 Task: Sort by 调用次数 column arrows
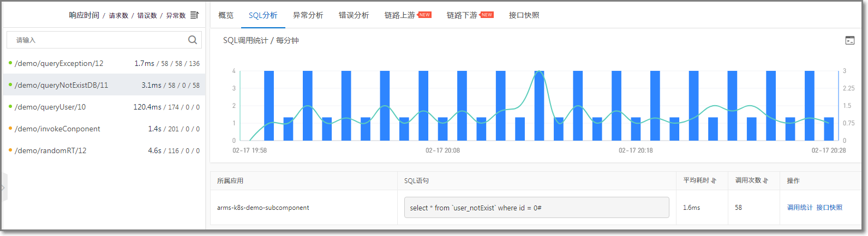[765, 180]
